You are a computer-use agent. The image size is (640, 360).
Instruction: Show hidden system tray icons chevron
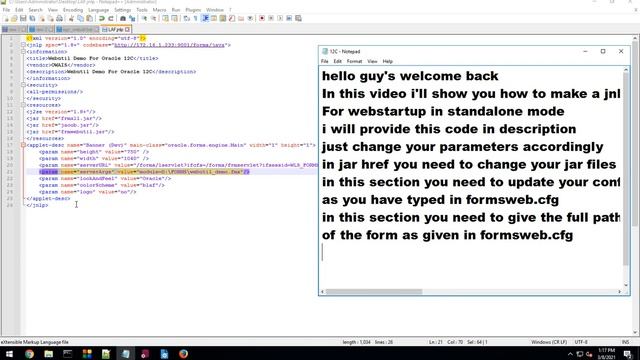pos(570,354)
